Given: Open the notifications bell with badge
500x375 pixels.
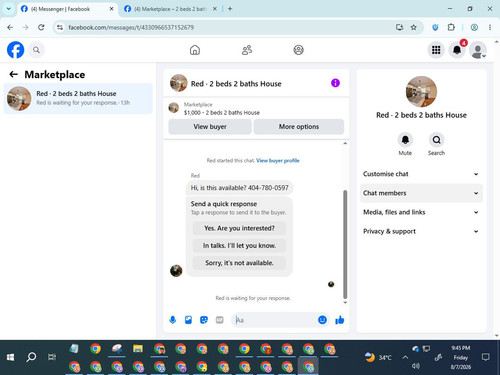Looking at the screenshot, I should pos(457,50).
